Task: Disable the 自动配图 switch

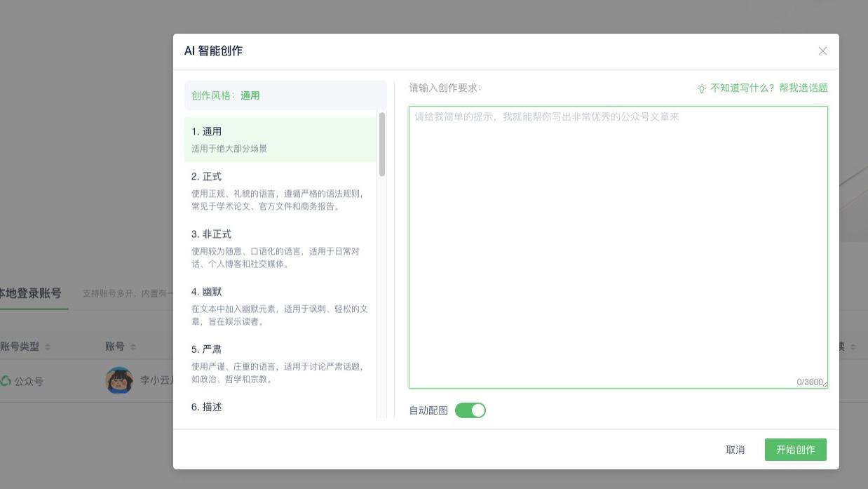Action: (470, 410)
